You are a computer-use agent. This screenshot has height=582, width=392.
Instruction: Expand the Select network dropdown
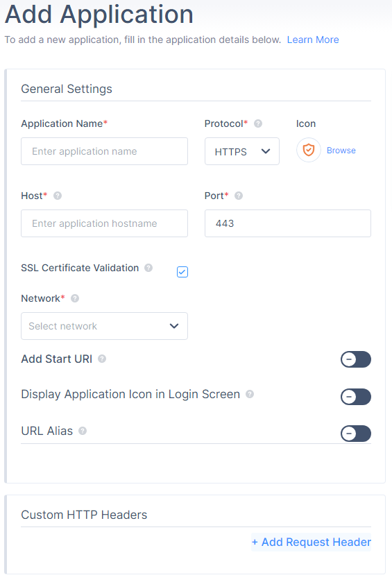point(104,326)
